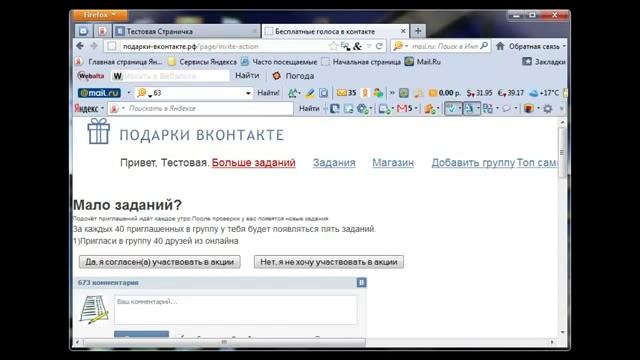Bookmark this page with the star icon

click(x=333, y=46)
